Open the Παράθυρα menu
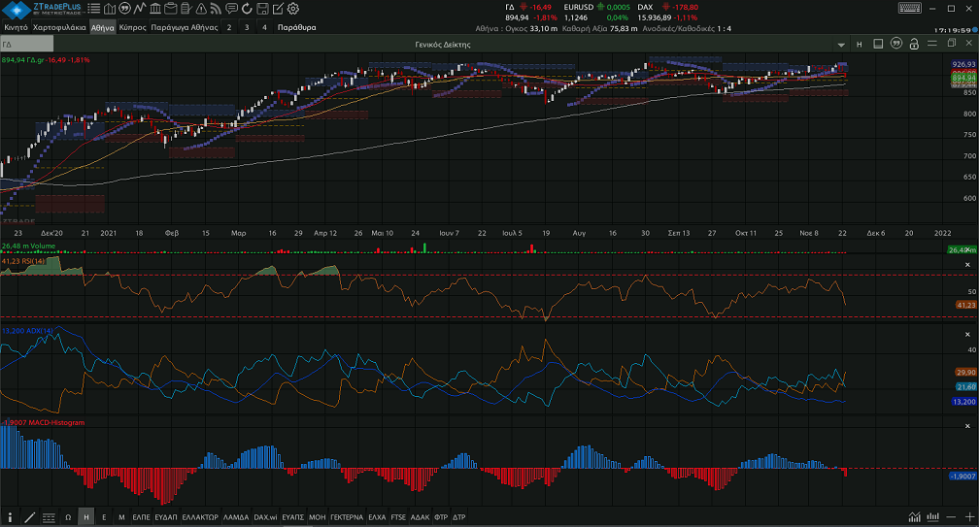 tap(297, 27)
